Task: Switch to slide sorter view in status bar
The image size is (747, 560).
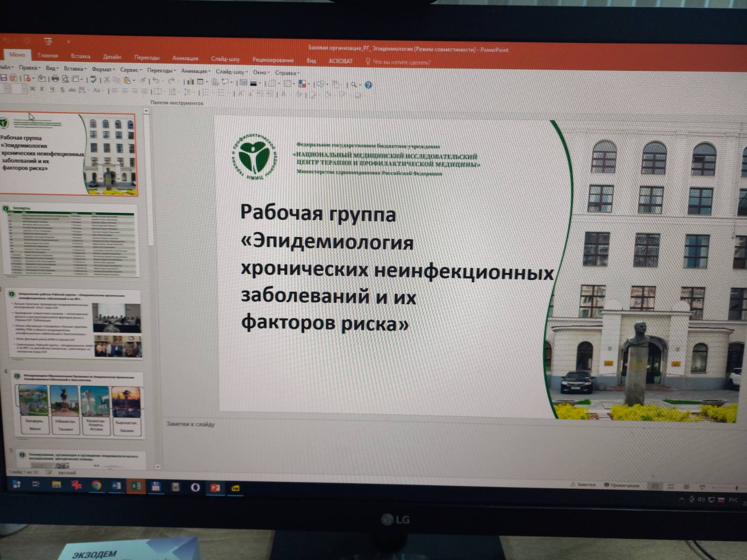Action: 671,486
